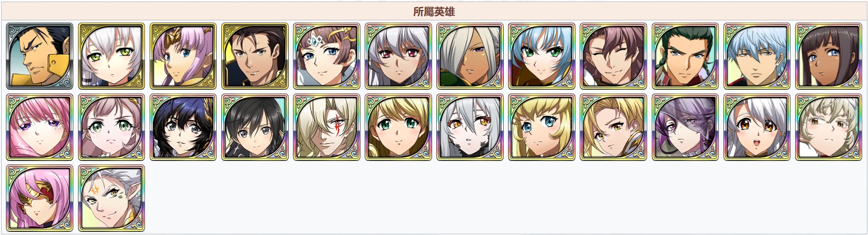Select the silver-haired girl with open mouth

tap(757, 127)
